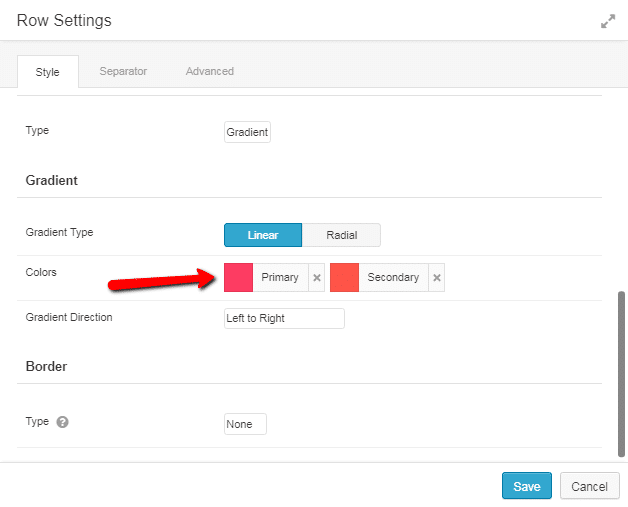Save the row settings

coord(526,486)
